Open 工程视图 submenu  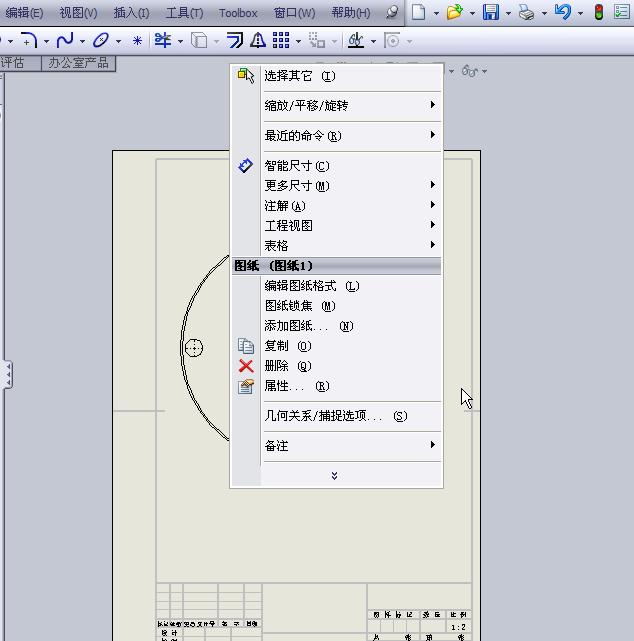coord(336,226)
